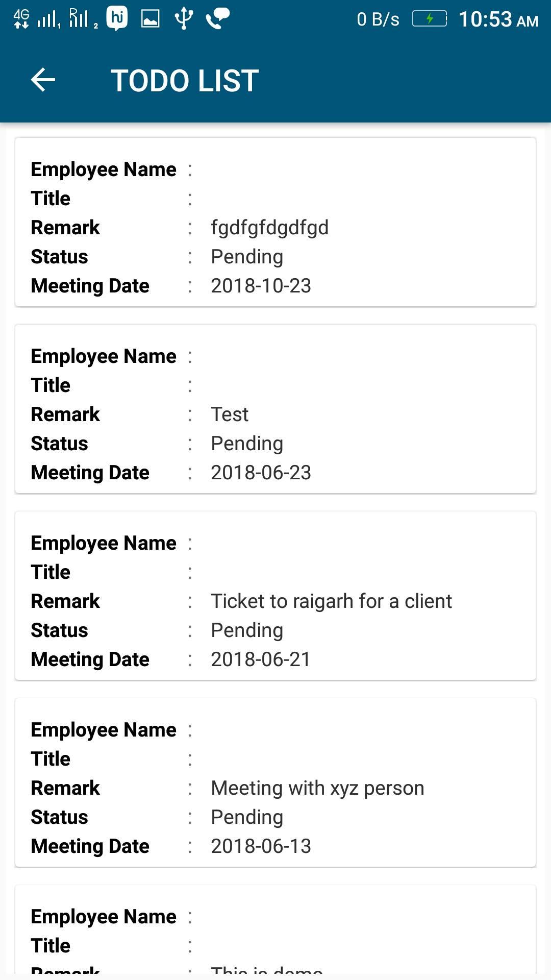Select the Ticket to raigarh remark
The width and height of the screenshot is (551, 980).
tap(331, 601)
